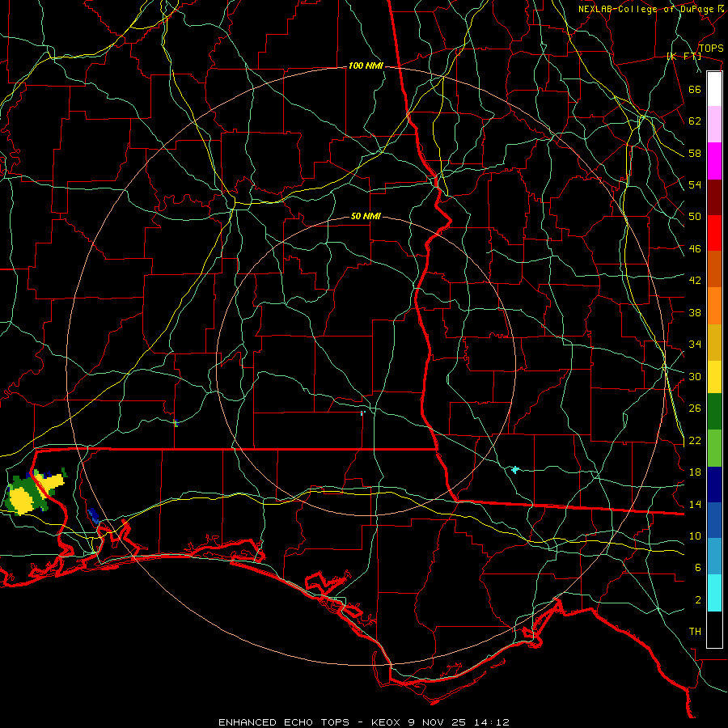Click the magenta 58 kft legend swatch
Image resolution: width=728 pixels, height=728 pixels.
pos(714,161)
